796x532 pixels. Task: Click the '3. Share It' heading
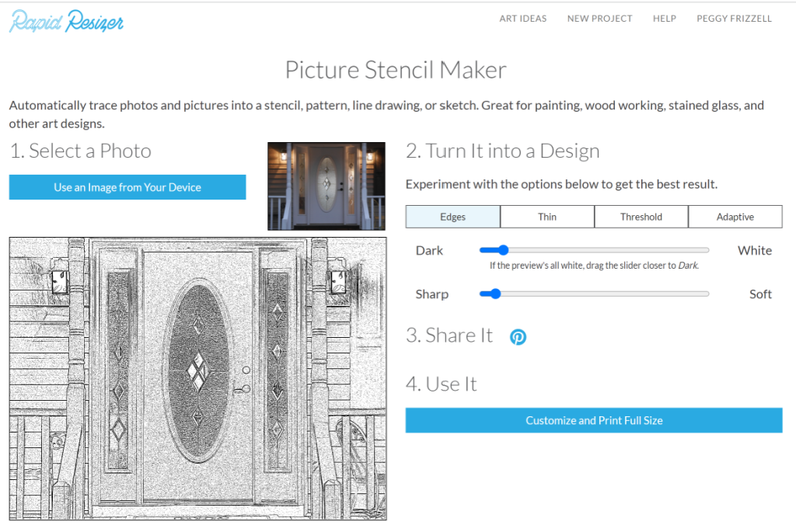click(x=449, y=336)
